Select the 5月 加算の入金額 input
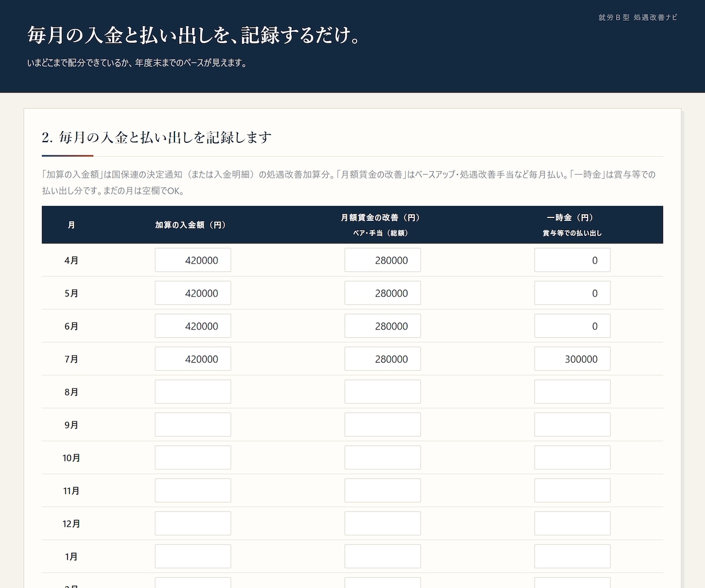 click(x=193, y=293)
